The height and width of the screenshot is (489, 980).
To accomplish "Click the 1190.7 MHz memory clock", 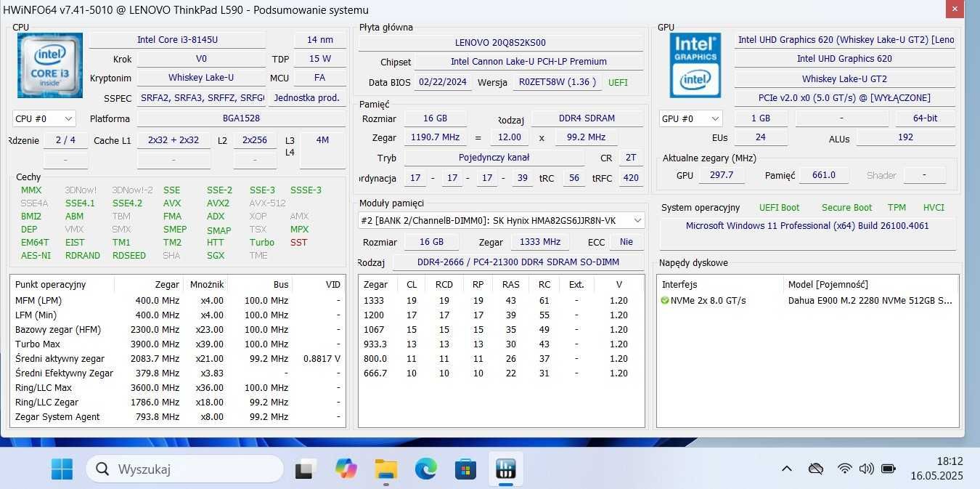I will 436,137.
